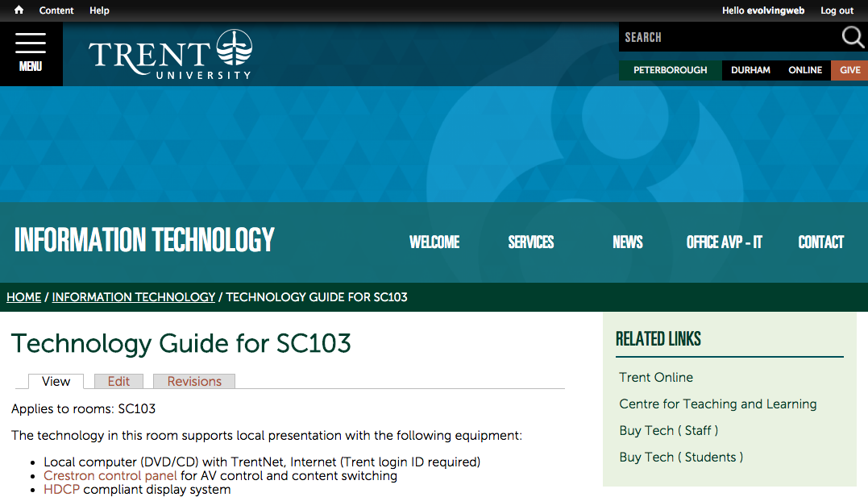Click the Log out link

click(837, 10)
